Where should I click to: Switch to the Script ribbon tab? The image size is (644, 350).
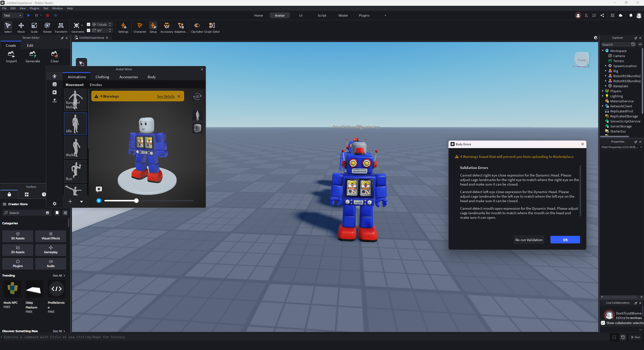pos(322,15)
